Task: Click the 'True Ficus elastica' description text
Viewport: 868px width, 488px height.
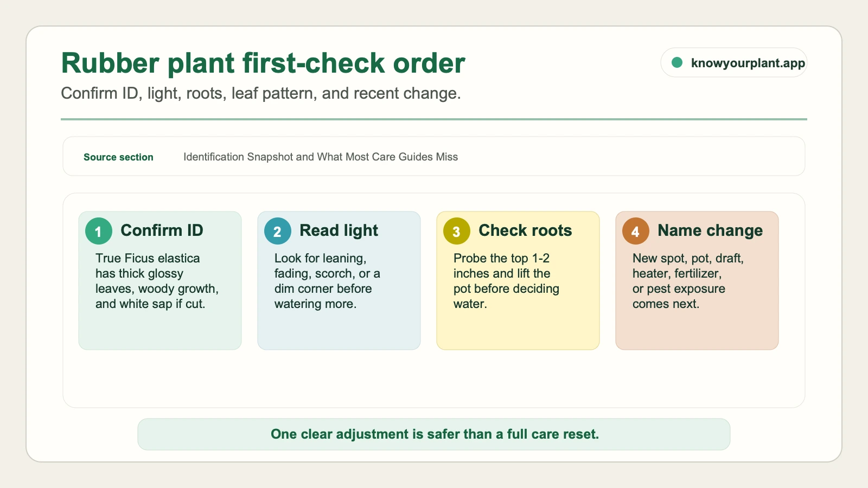Action: [157, 281]
